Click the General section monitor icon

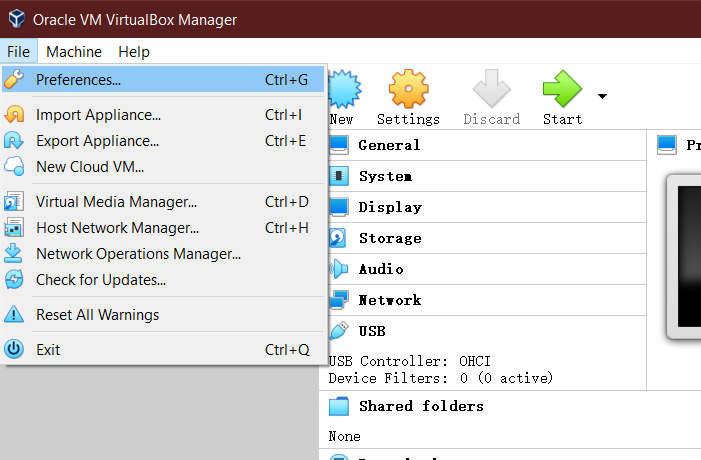339,145
